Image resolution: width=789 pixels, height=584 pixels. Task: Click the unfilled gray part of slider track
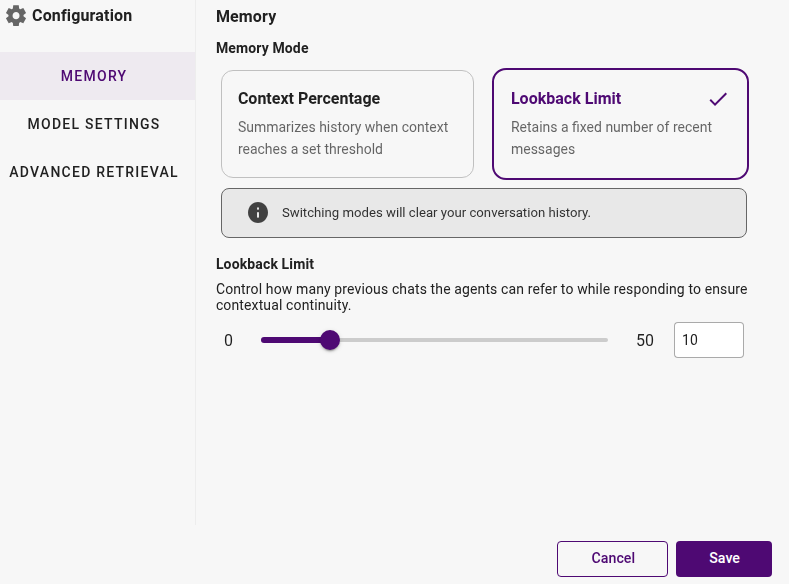[474, 340]
